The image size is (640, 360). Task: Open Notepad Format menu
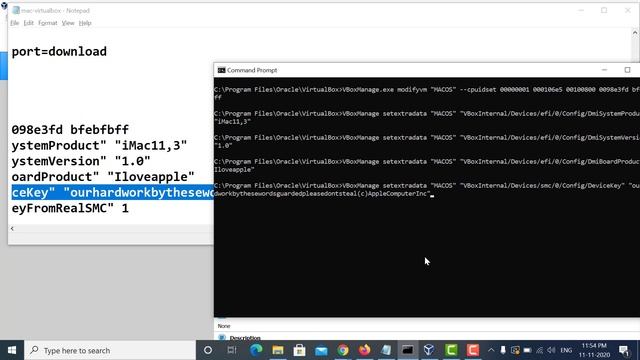(x=48, y=23)
